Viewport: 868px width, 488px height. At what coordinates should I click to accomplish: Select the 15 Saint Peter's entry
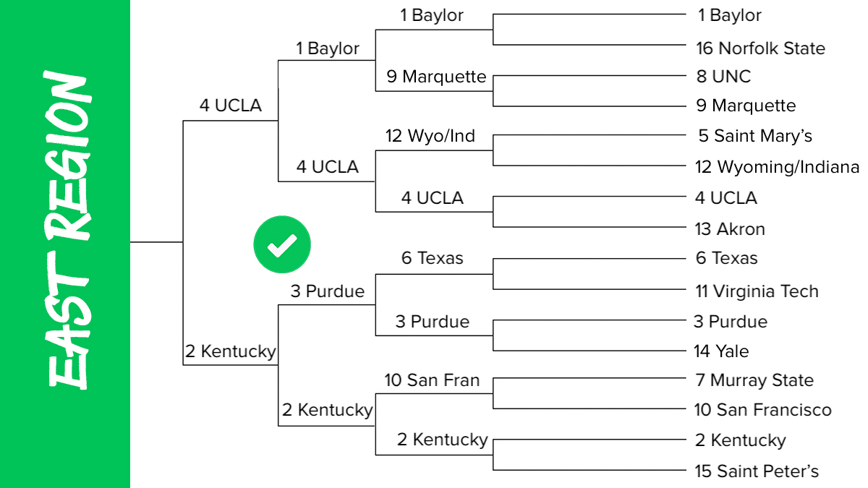pyautogui.click(x=757, y=471)
